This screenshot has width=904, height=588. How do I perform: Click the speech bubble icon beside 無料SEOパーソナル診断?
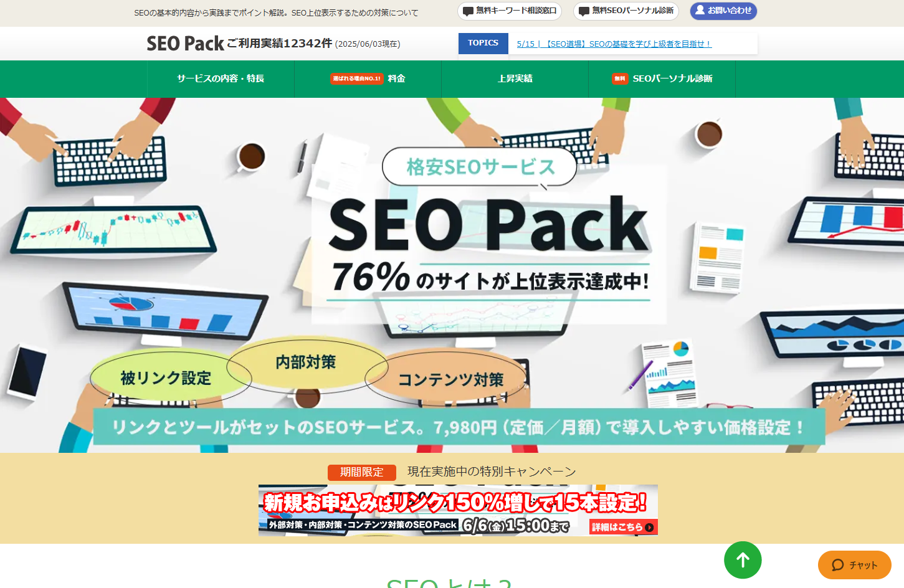pyautogui.click(x=584, y=11)
